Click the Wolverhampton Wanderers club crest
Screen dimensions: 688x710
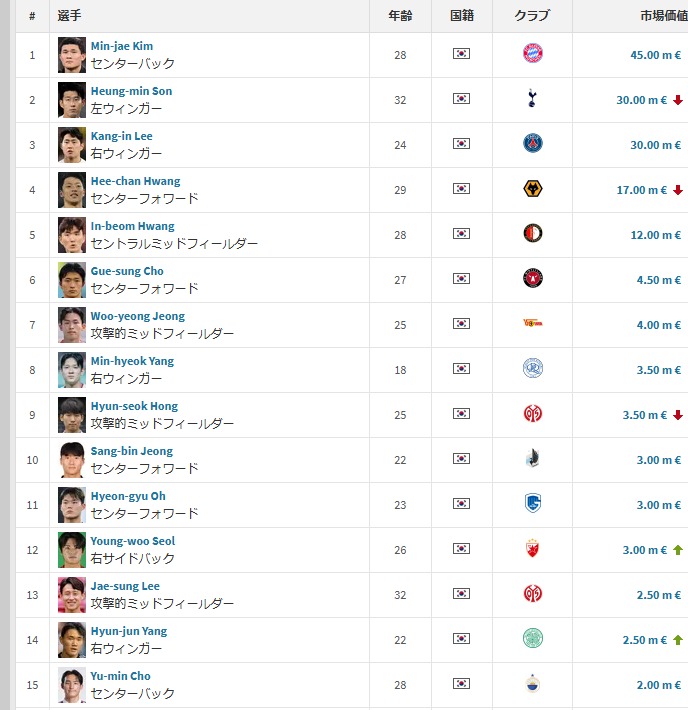pos(532,189)
